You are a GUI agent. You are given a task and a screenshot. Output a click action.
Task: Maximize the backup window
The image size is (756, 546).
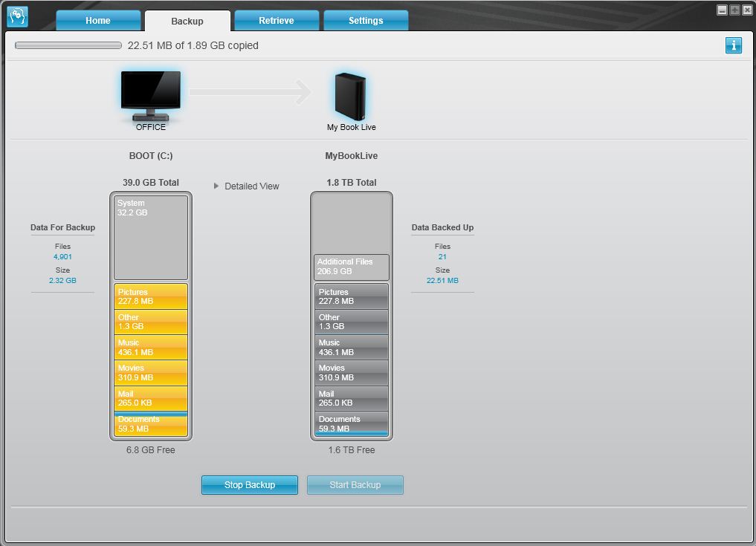[x=734, y=10]
